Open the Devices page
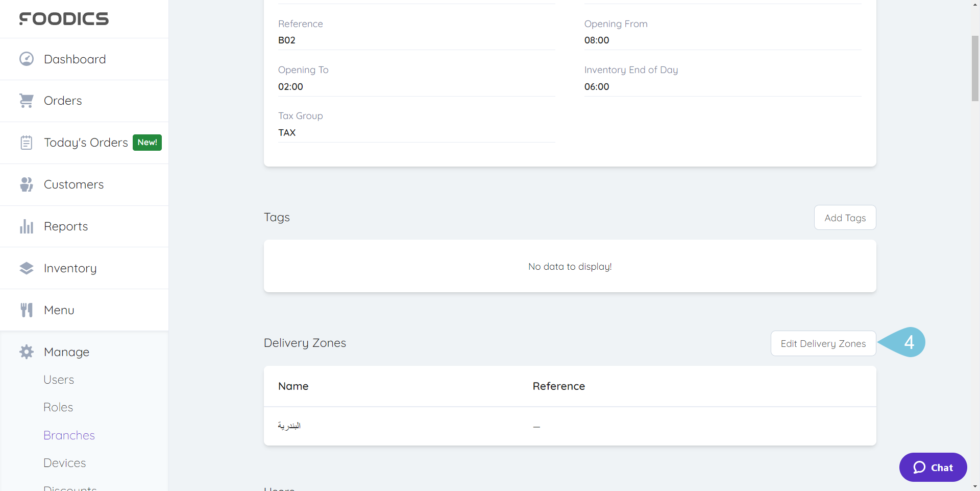Viewport: 980px width, 491px height. click(x=64, y=462)
